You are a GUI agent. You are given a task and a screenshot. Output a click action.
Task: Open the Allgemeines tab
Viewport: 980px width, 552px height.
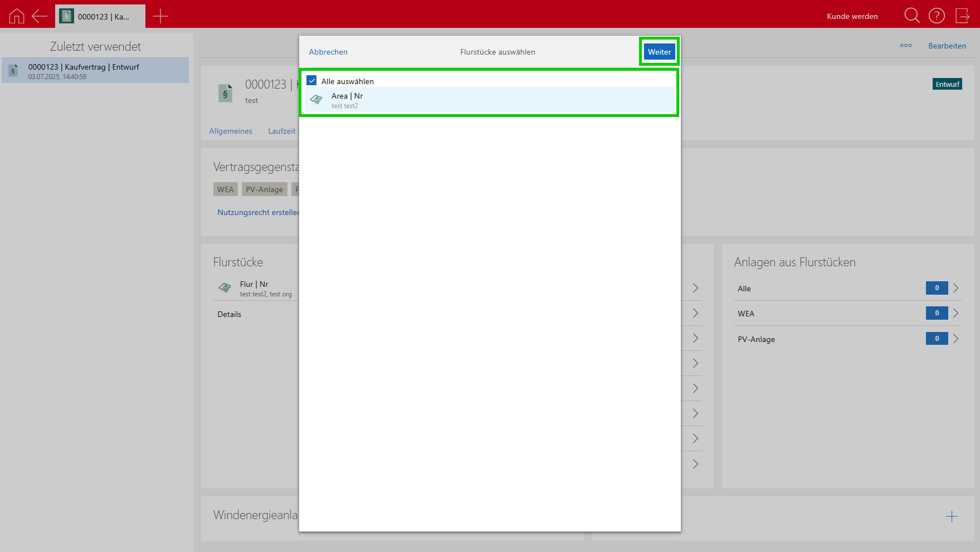click(x=231, y=131)
